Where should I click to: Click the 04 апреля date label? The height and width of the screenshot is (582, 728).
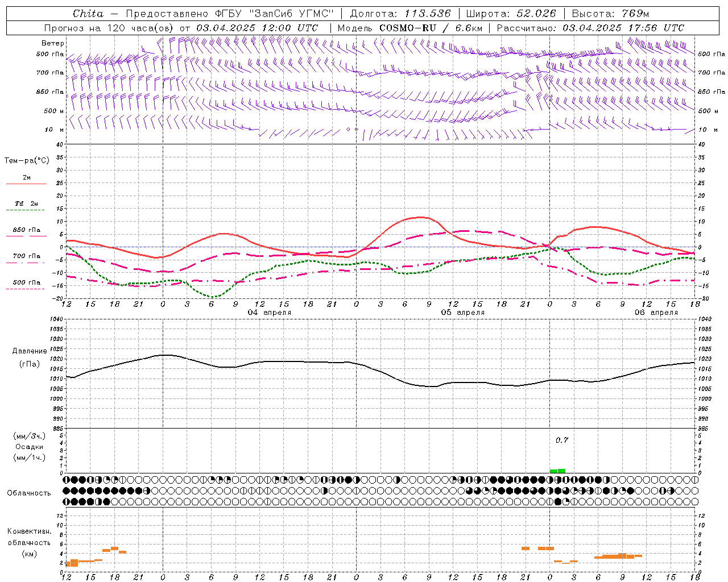tap(270, 313)
